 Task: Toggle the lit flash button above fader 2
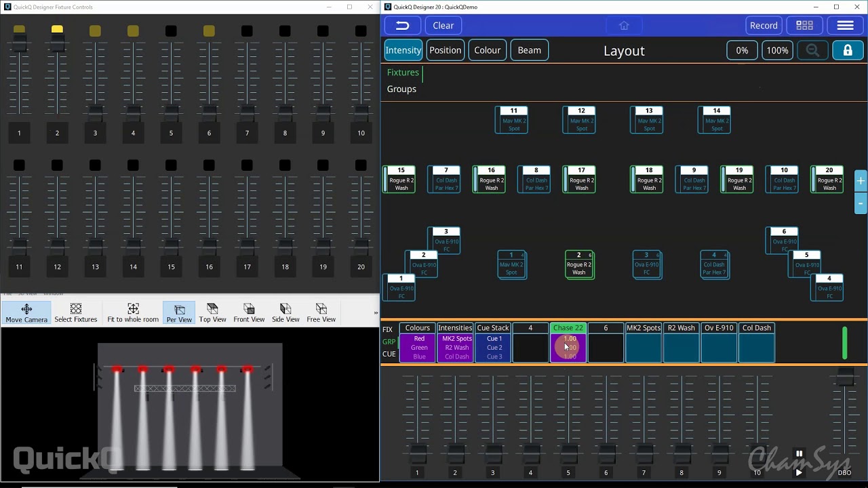[x=57, y=30]
